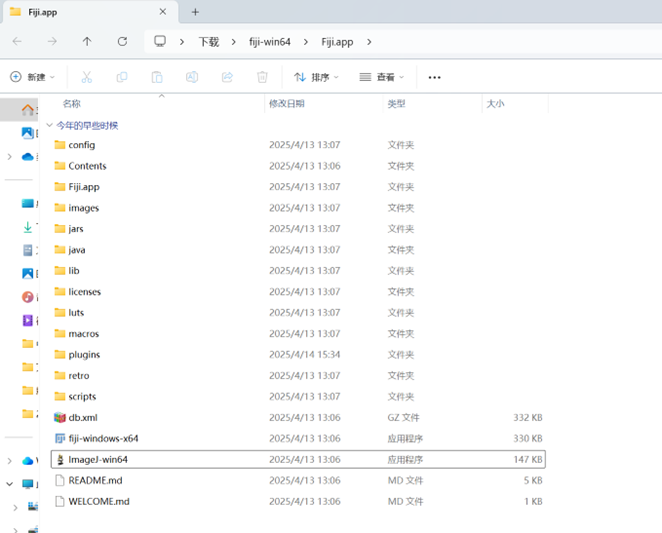
Task: Expand chevron after Fiji.app in address bar
Action: click(x=369, y=42)
